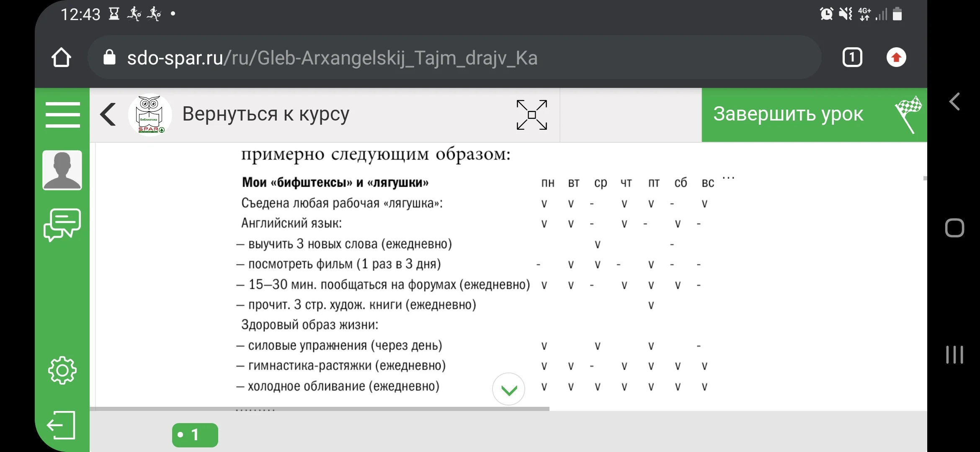
Task: Open the chat messages icon
Action: (62, 225)
